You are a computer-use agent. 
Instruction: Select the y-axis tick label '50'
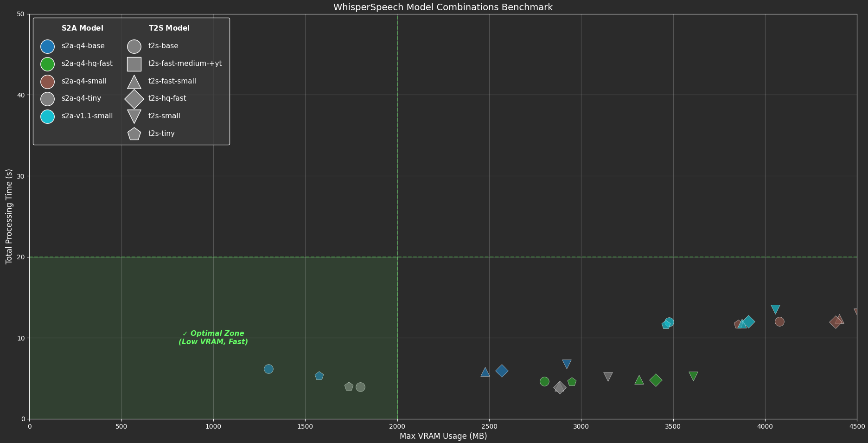pos(21,14)
